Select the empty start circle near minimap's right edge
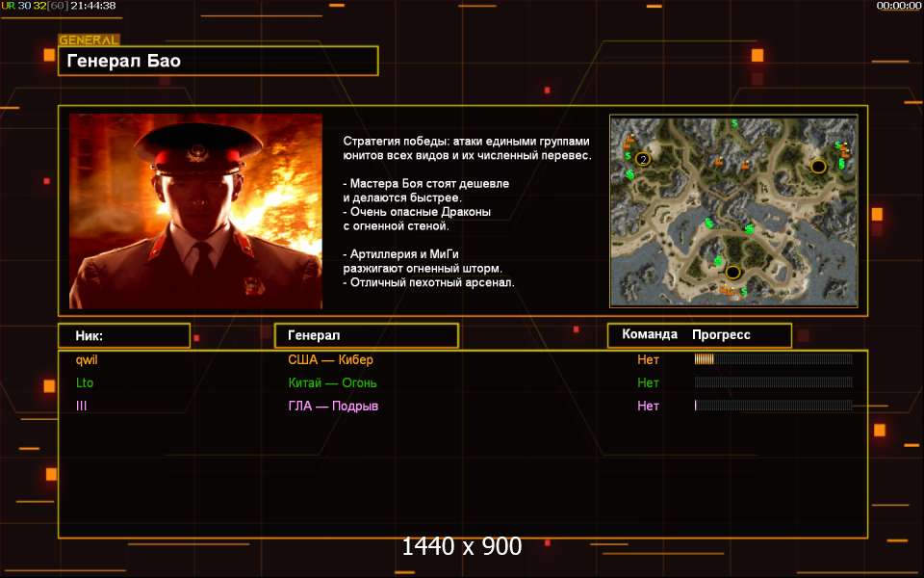 818,167
